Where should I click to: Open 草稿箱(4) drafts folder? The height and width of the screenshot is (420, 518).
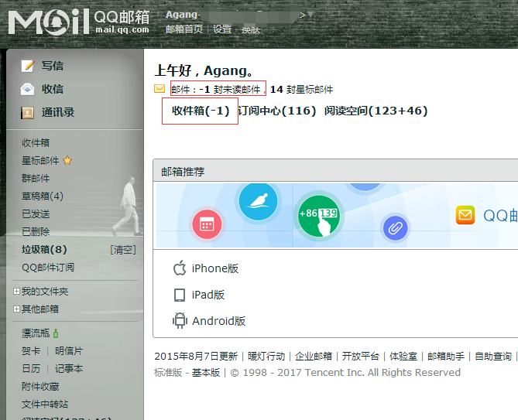coord(43,196)
